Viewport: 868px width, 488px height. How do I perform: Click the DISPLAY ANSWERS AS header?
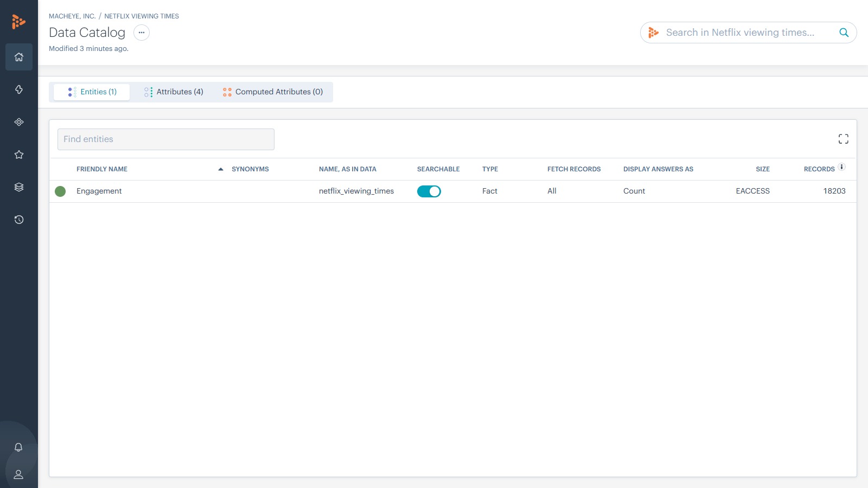point(658,169)
